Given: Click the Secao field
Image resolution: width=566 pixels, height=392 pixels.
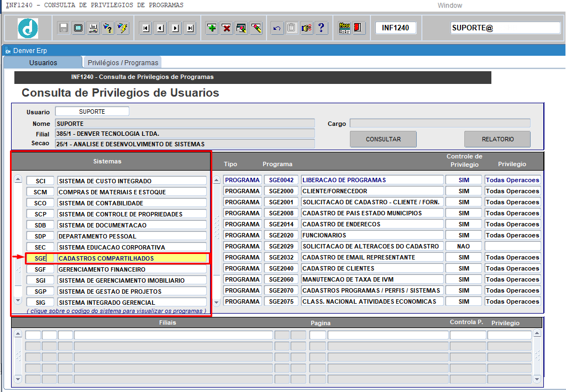Looking at the screenshot, I should (x=185, y=144).
